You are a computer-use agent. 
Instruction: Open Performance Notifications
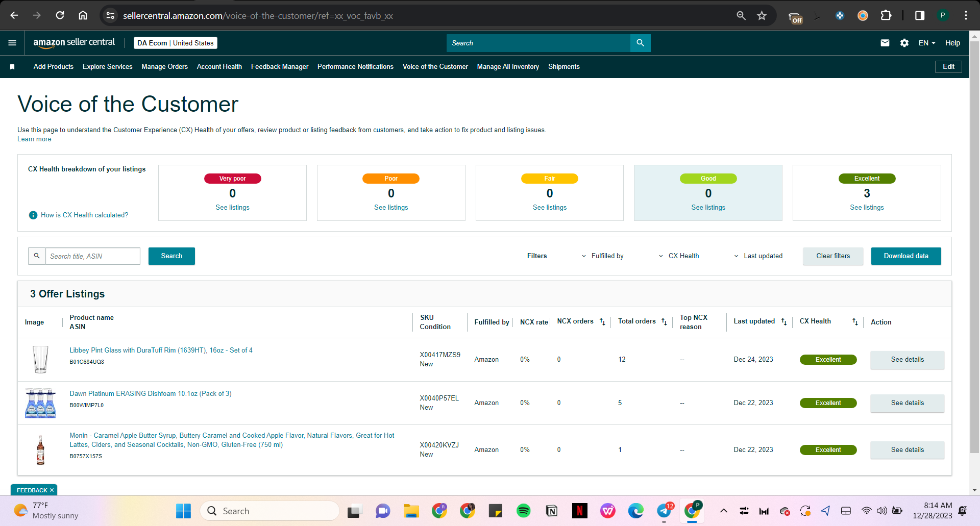[355, 67]
